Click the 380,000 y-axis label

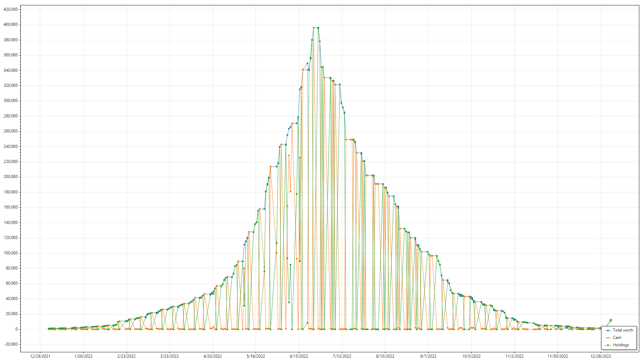coord(10,40)
